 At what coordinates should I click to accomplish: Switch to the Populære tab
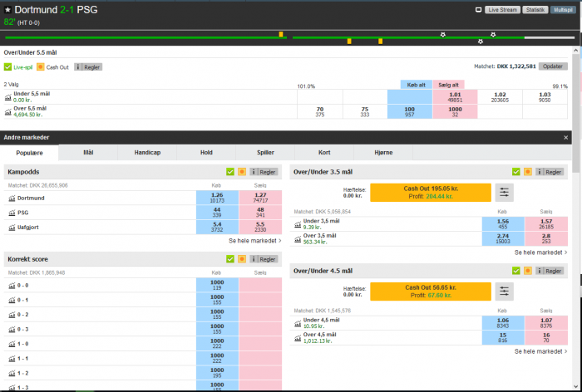click(29, 153)
